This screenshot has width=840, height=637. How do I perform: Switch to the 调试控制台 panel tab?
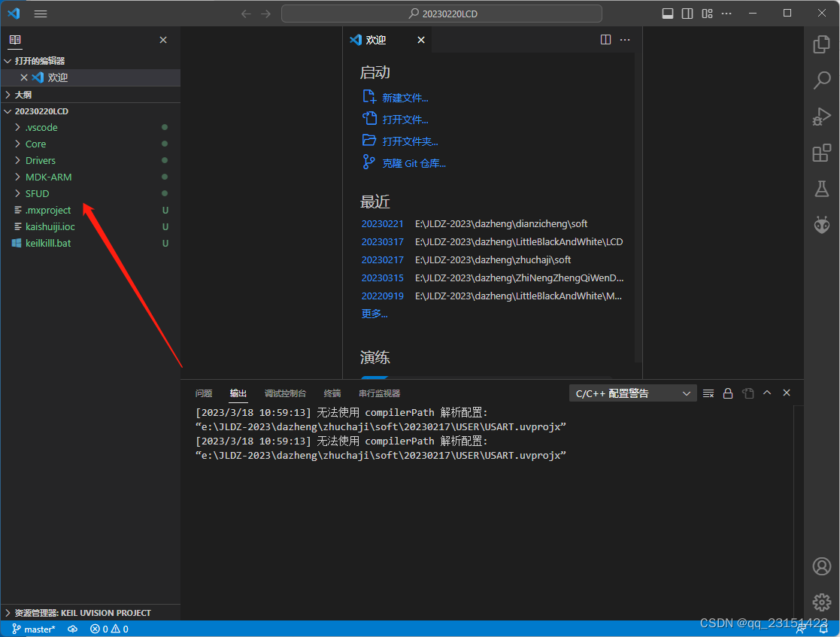(286, 394)
